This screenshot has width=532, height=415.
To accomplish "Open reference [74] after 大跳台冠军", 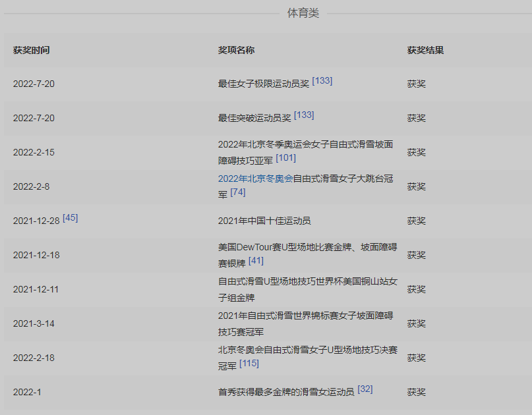I will (x=238, y=192).
